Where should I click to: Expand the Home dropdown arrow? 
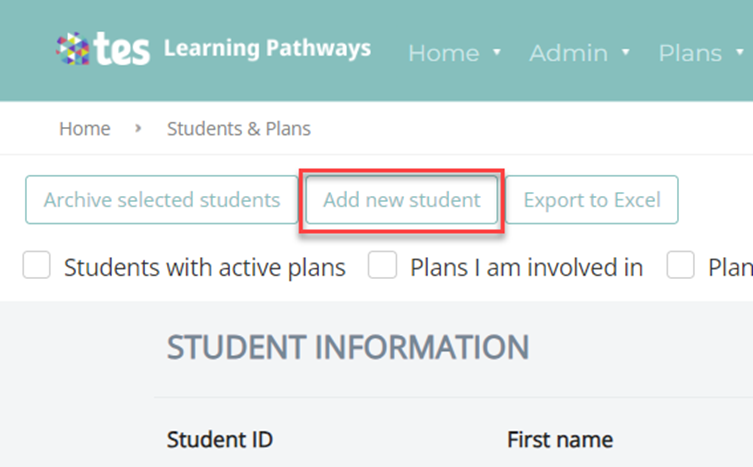coord(497,51)
